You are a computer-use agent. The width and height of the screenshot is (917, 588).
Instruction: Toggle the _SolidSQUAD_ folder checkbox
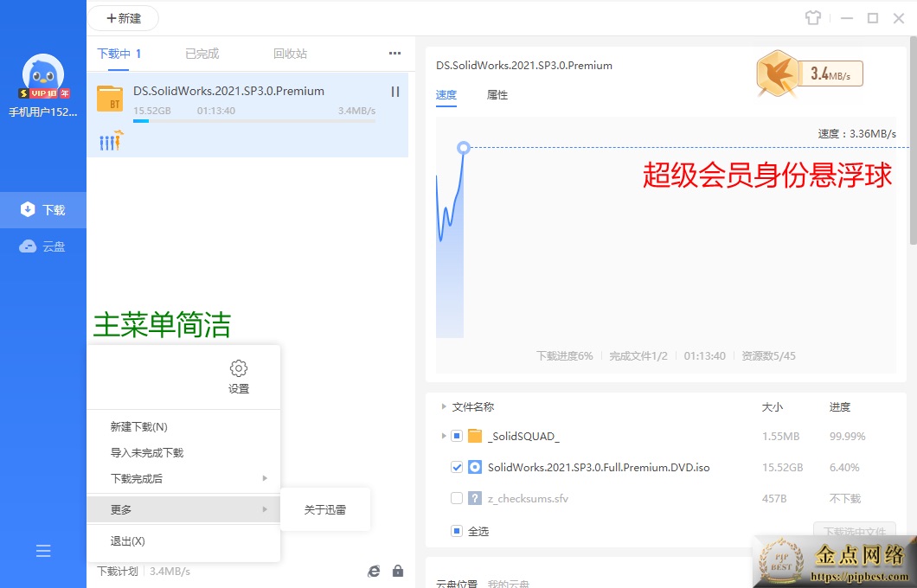click(457, 436)
